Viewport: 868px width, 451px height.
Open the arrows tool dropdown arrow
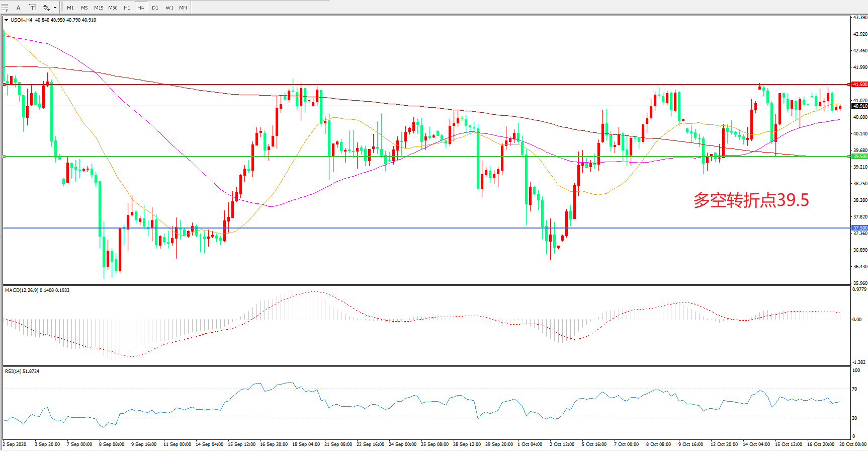(x=55, y=8)
